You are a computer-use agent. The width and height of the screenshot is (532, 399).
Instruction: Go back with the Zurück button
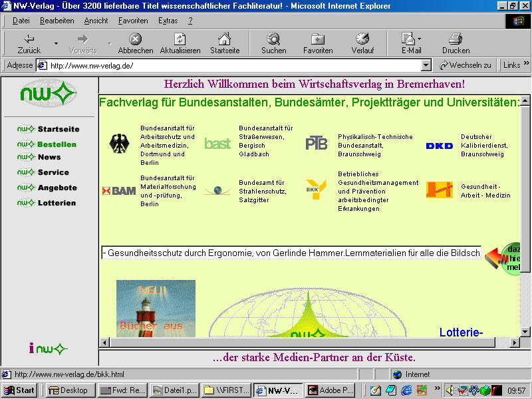coord(29,43)
